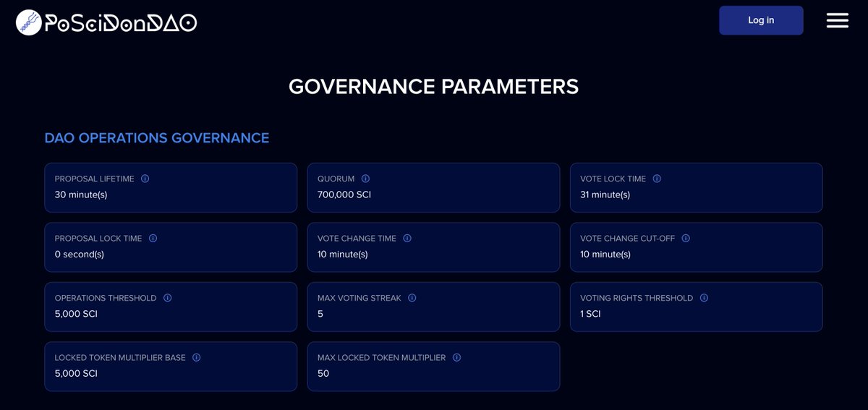Image resolution: width=868 pixels, height=410 pixels.
Task: Click the Operations Threshold label
Action: (x=106, y=298)
